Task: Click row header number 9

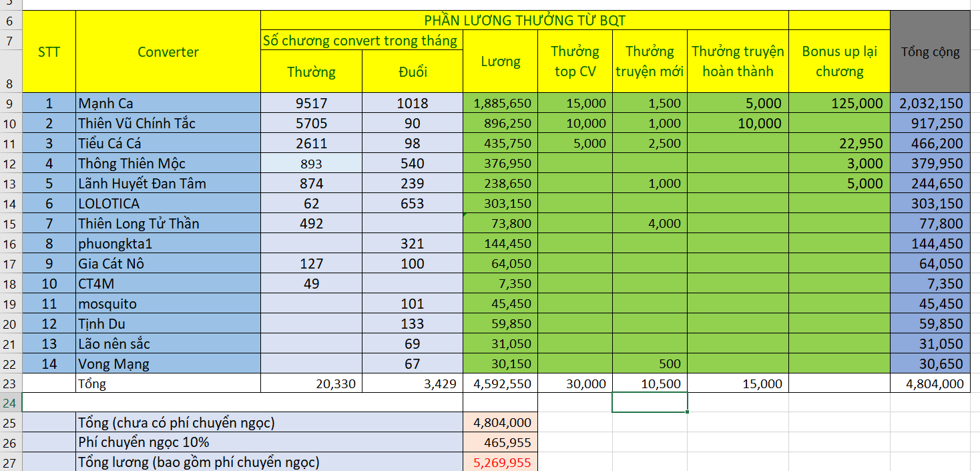Action: pos(10,103)
